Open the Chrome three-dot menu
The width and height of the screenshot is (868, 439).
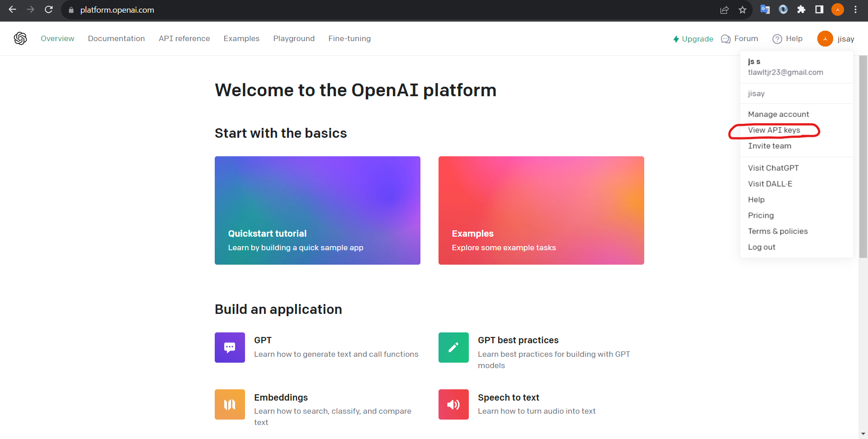[x=855, y=9]
